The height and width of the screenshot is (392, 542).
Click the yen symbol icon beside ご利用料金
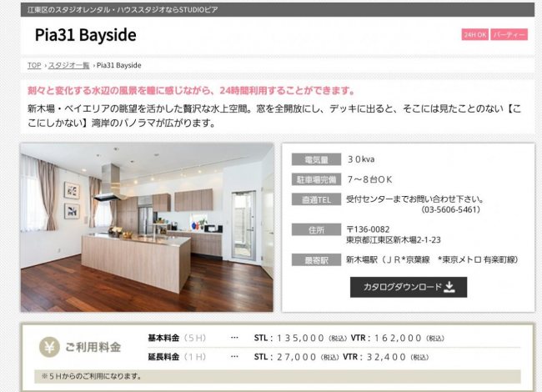point(49,347)
